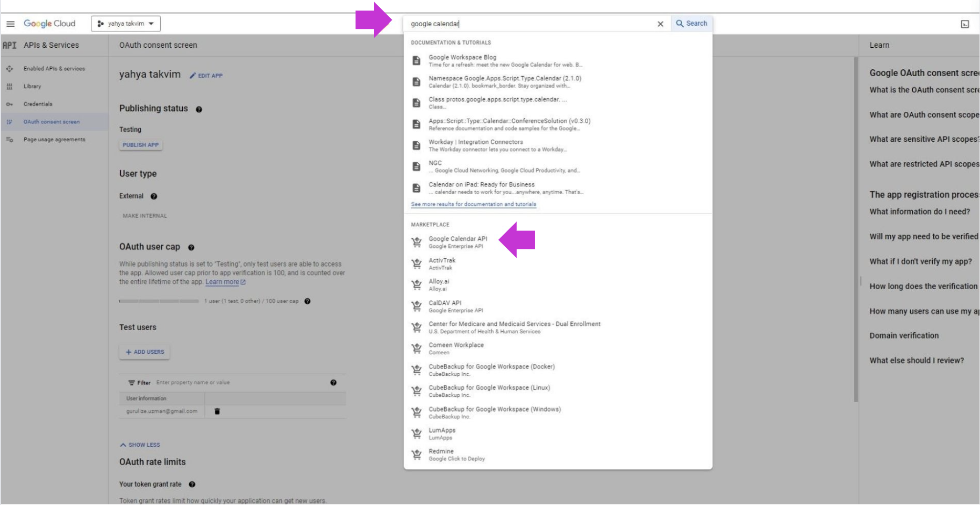
Task: Click the cart icon beside Google Calendar API
Action: point(416,242)
